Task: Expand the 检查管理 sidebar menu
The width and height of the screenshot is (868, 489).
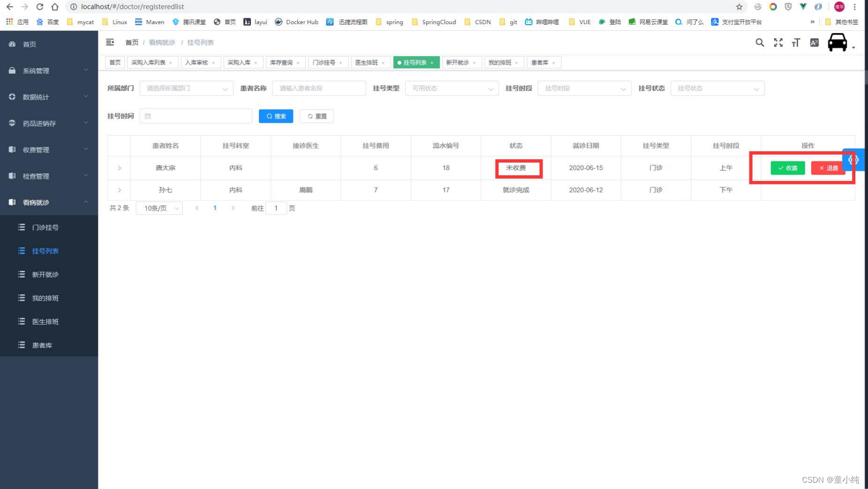Action: [x=49, y=176]
